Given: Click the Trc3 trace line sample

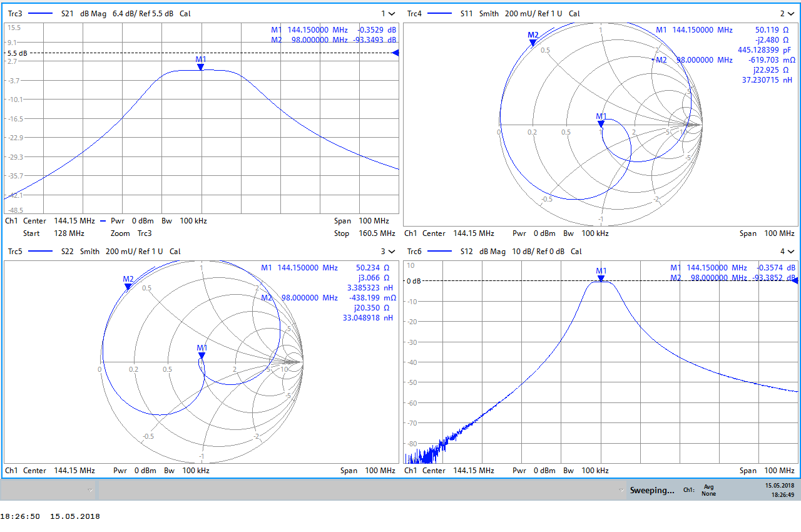Looking at the screenshot, I should pos(41,14).
